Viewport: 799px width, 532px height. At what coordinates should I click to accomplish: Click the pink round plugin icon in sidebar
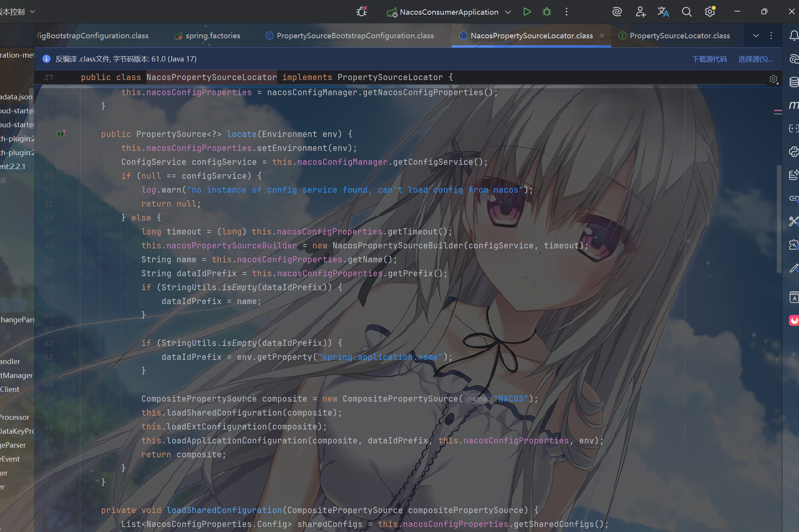click(x=794, y=320)
